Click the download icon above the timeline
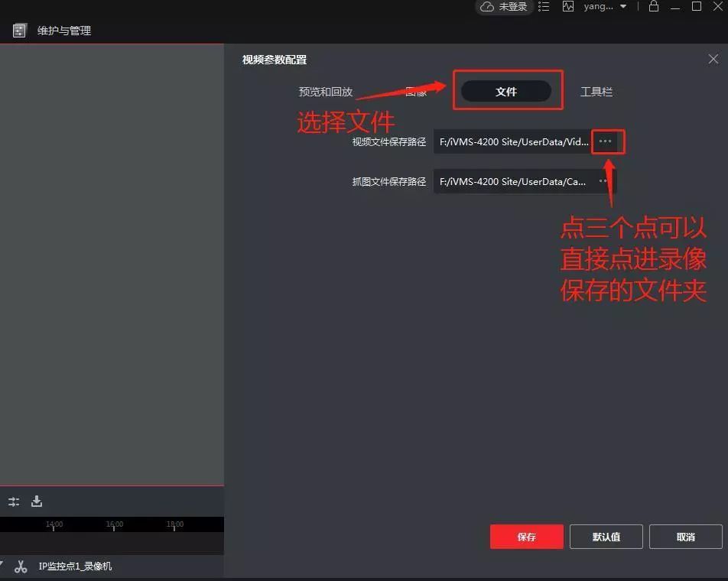The width and height of the screenshot is (728, 581). click(x=37, y=501)
